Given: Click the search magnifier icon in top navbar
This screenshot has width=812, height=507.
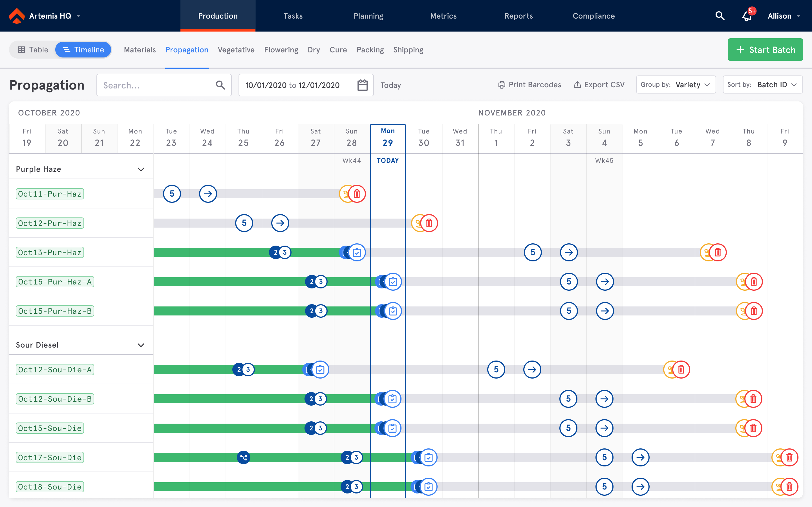Looking at the screenshot, I should tap(720, 16).
